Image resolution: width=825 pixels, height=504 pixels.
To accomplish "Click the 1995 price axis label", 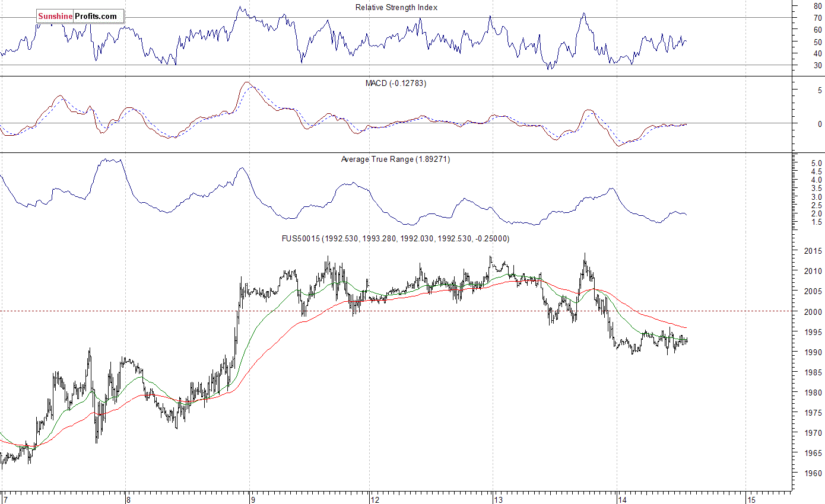I will pyautogui.click(x=813, y=332).
